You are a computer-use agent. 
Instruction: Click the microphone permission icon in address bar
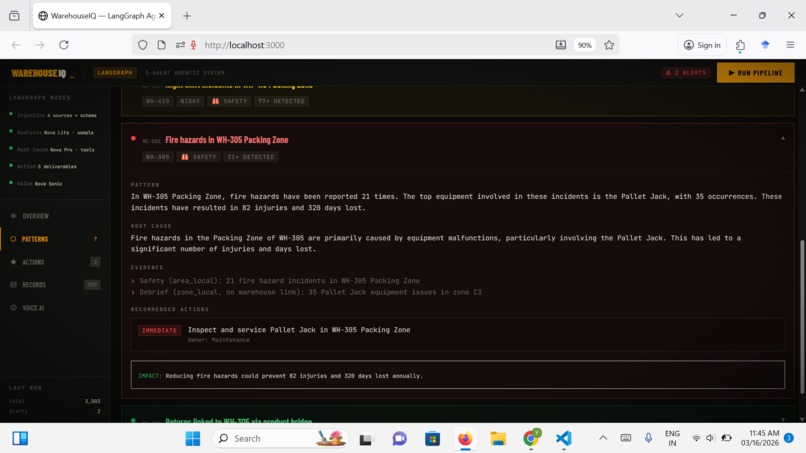pos(193,45)
